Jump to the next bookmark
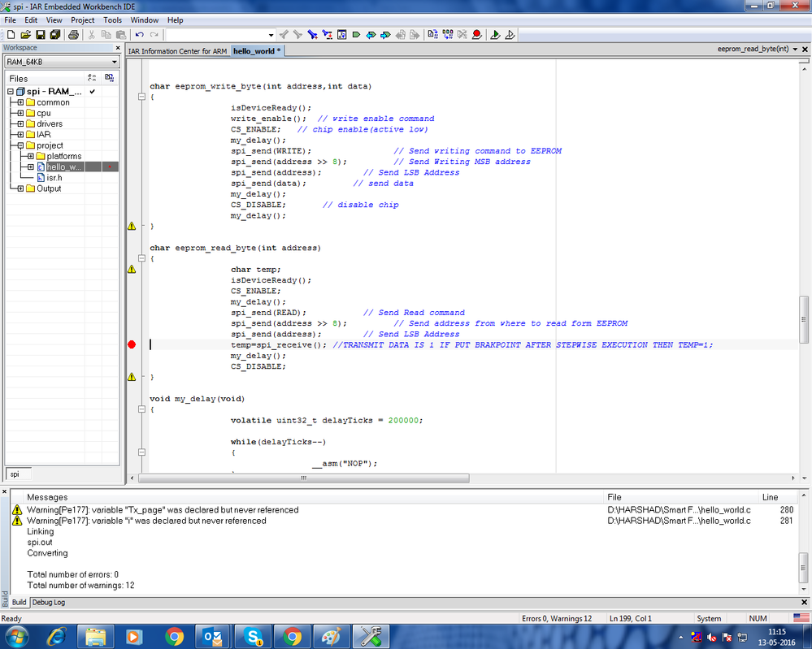The height and width of the screenshot is (649, 812). (385, 35)
